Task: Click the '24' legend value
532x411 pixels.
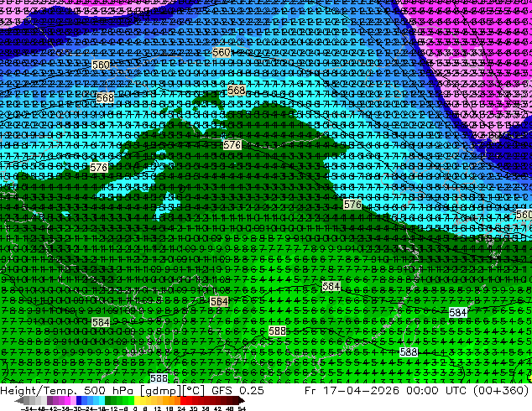Action: point(181,408)
